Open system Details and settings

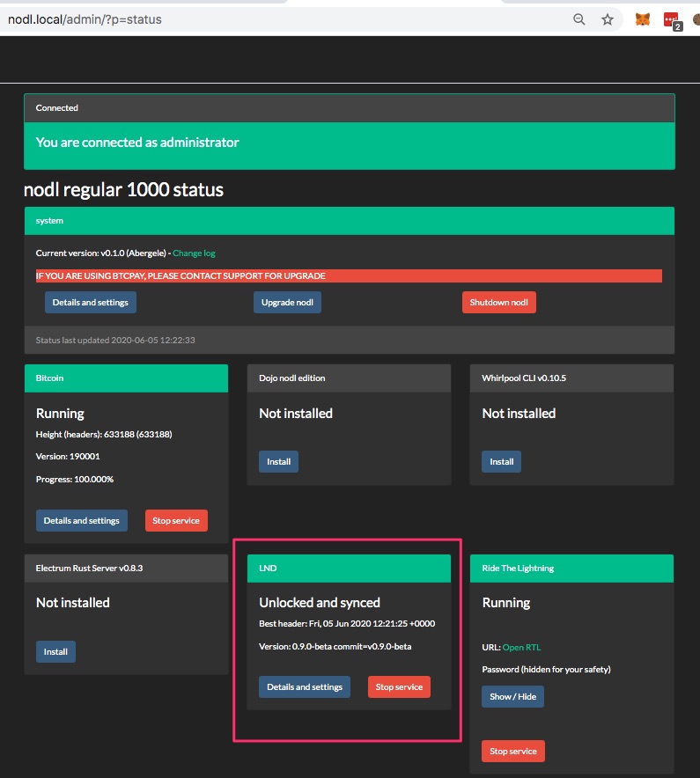pyautogui.click(x=91, y=302)
